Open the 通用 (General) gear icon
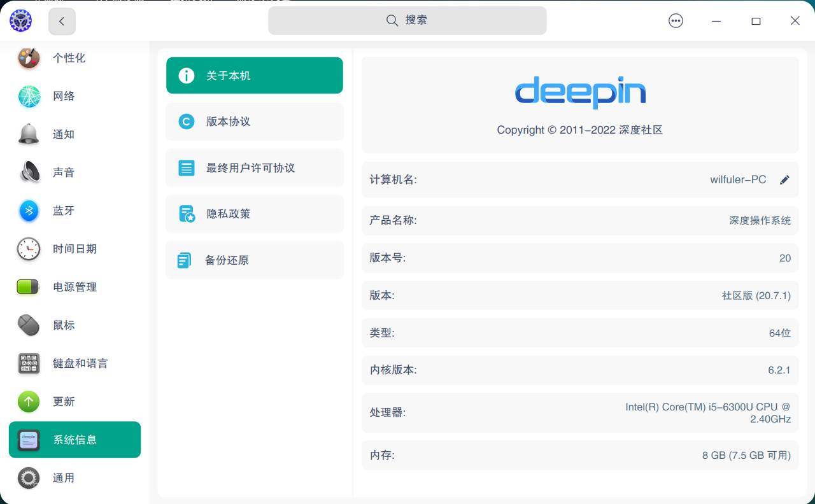The width and height of the screenshot is (815, 504). point(28,478)
